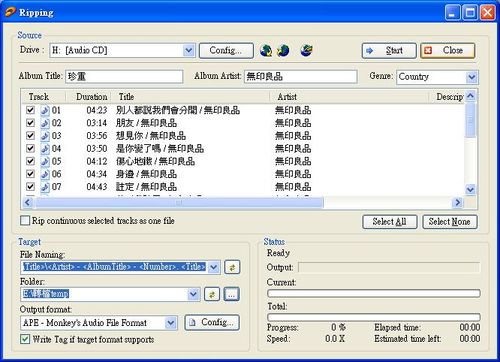
Task: Click the reset icon next to File Naming
Action: point(232,267)
